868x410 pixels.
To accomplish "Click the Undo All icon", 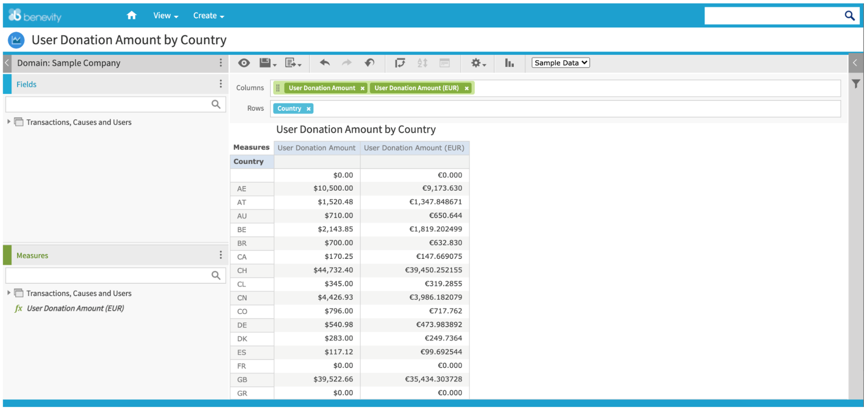I will (369, 63).
